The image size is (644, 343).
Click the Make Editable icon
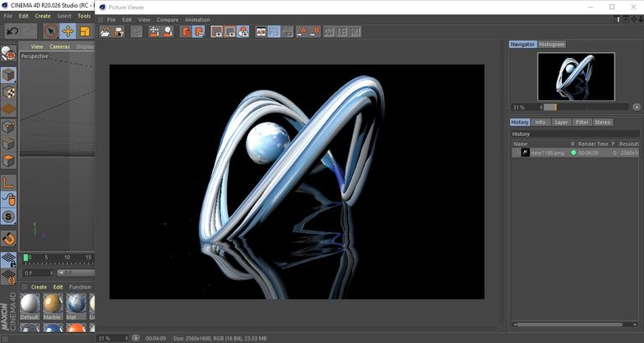pyautogui.click(x=8, y=54)
